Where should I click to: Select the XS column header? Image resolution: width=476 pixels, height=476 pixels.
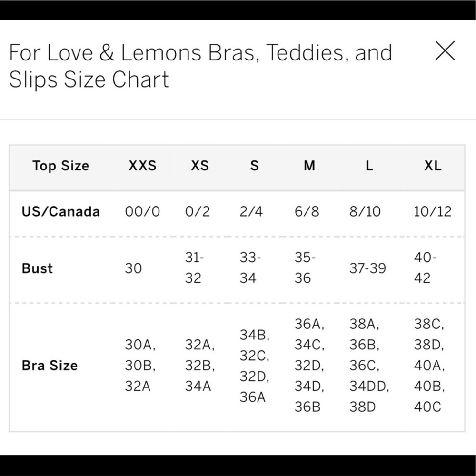click(200, 166)
